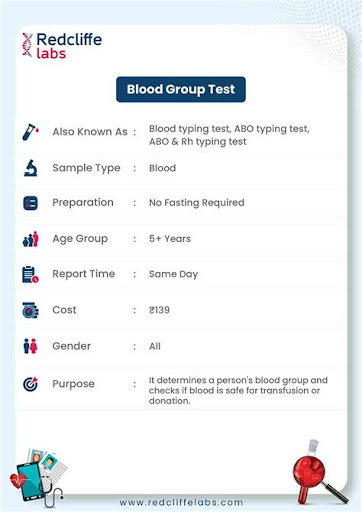Click the family icon beside Age Group

pyautogui.click(x=31, y=239)
